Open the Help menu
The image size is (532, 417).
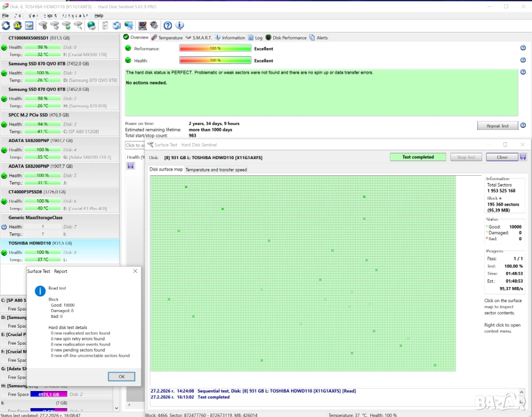[99, 16]
